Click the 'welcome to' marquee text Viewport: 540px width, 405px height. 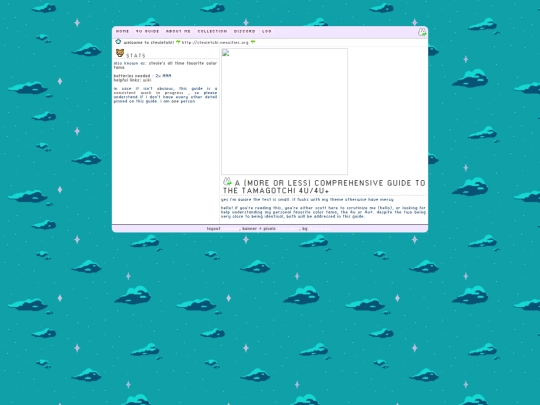coord(149,42)
